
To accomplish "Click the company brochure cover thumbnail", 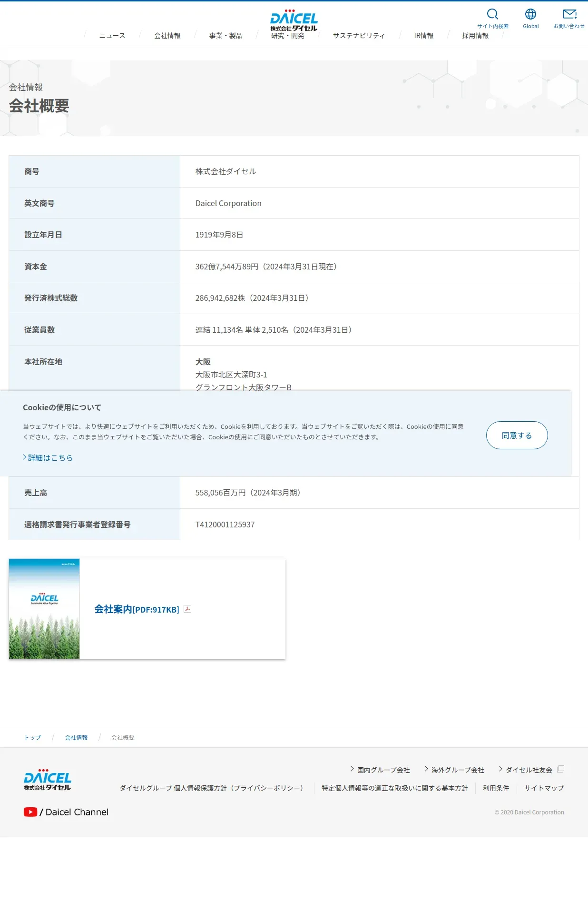I will click(44, 609).
